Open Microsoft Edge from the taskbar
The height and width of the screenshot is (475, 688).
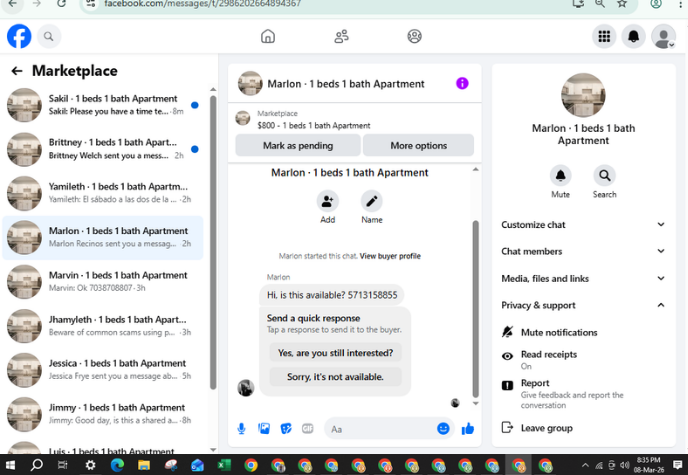(x=117, y=465)
